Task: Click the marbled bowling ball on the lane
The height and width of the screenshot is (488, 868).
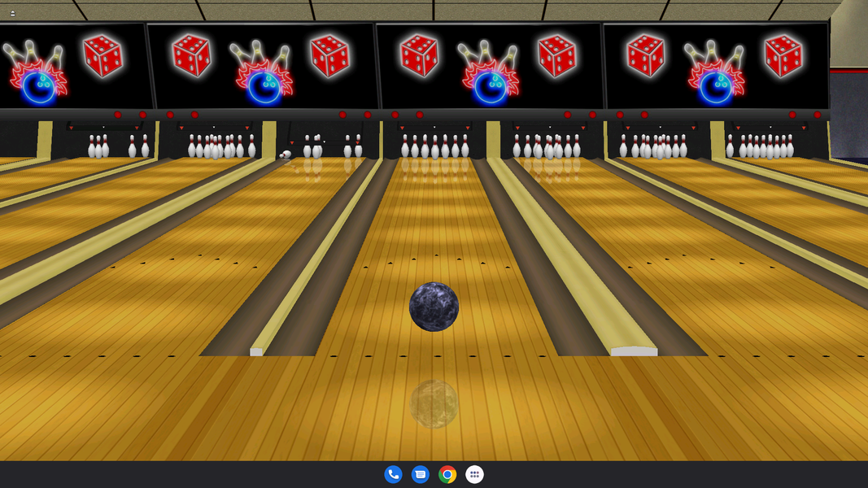Action: tap(434, 307)
